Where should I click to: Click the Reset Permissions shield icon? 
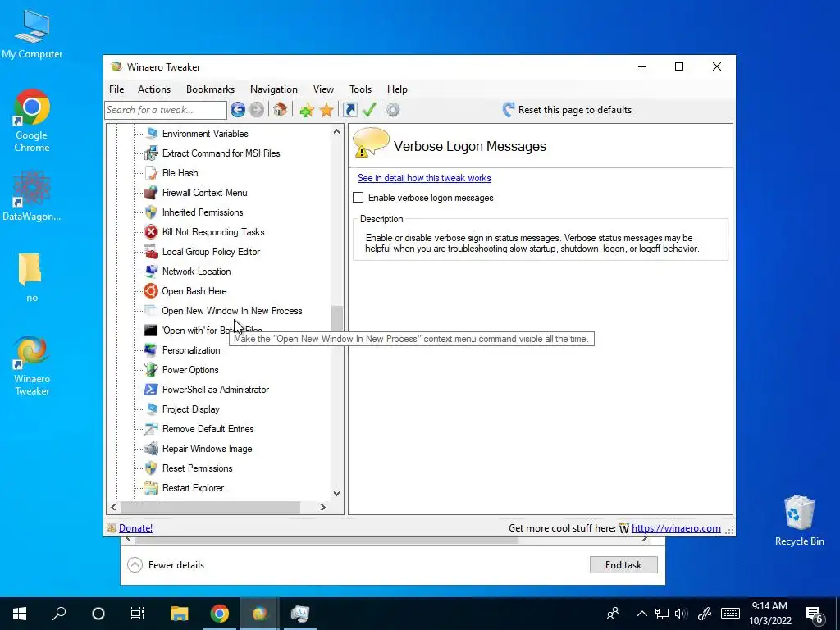point(152,468)
